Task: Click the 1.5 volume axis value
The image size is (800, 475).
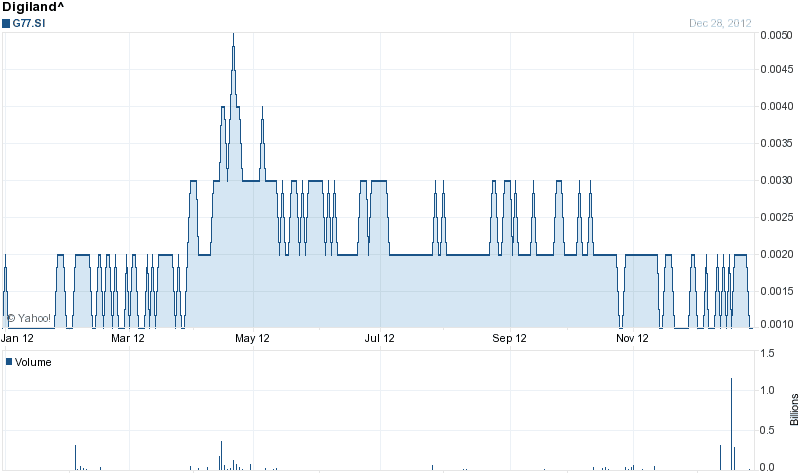Action: (x=767, y=353)
